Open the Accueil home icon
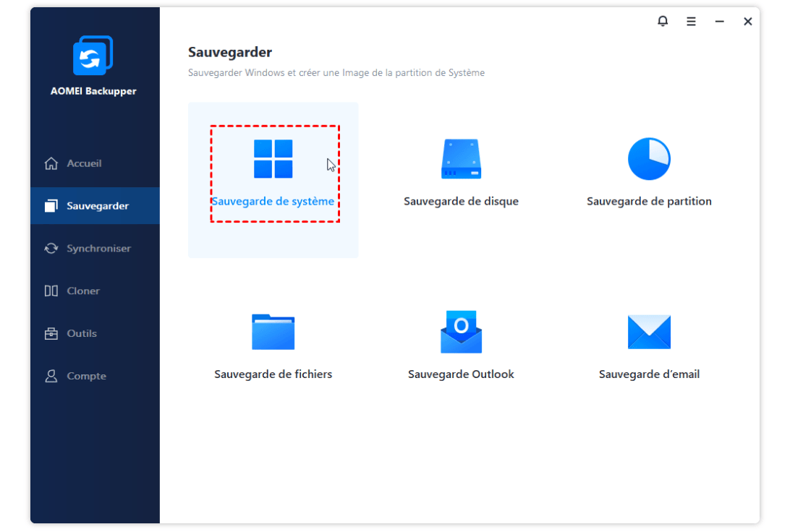The width and height of the screenshot is (790, 532). [51, 163]
